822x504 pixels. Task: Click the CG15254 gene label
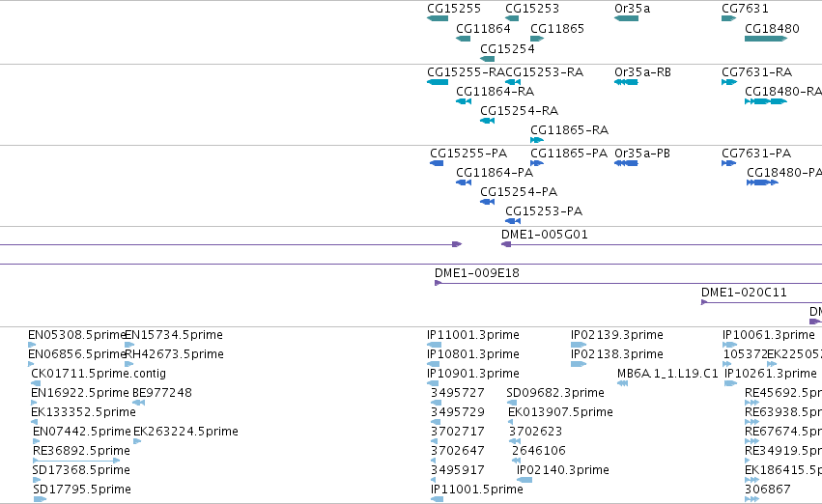[507, 48]
